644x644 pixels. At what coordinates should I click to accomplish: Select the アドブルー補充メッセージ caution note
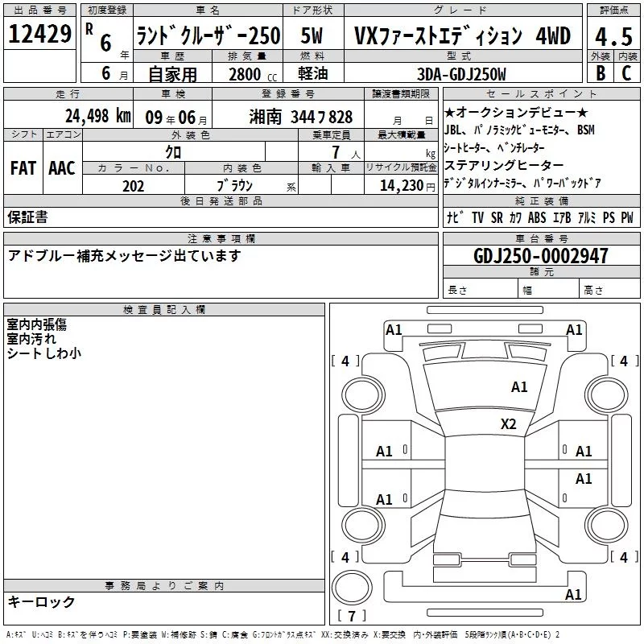coord(124,256)
